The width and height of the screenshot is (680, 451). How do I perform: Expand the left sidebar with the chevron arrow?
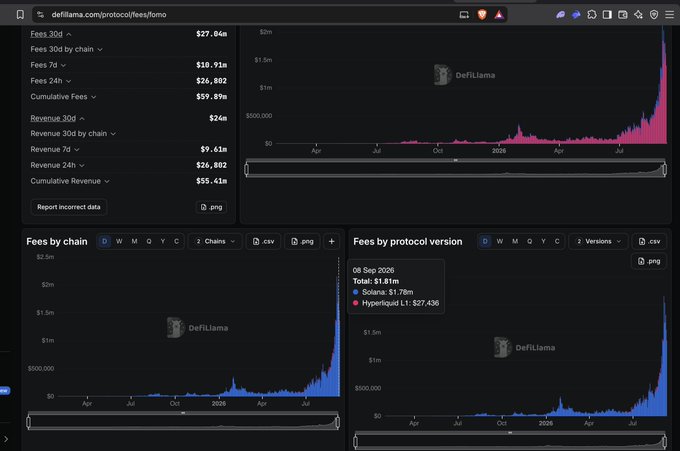[6, 439]
